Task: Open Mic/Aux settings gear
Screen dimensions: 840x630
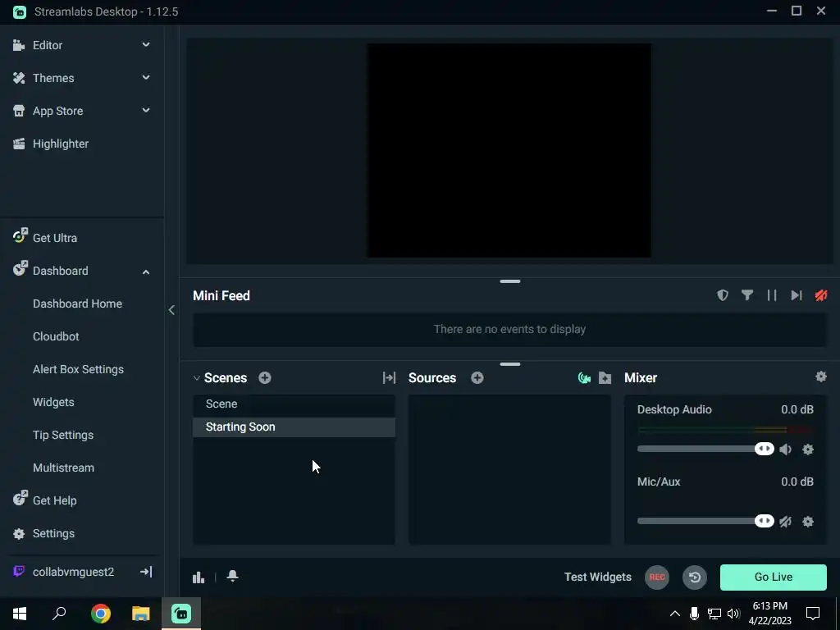Action: coord(808,521)
